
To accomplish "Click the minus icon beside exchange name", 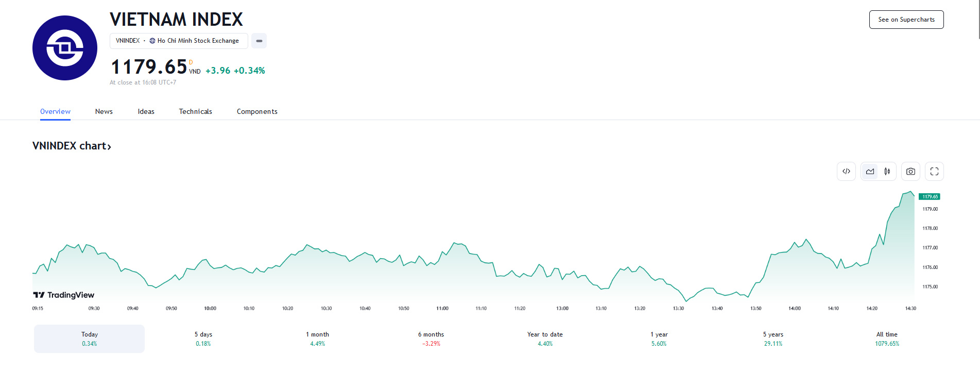I will click(259, 41).
